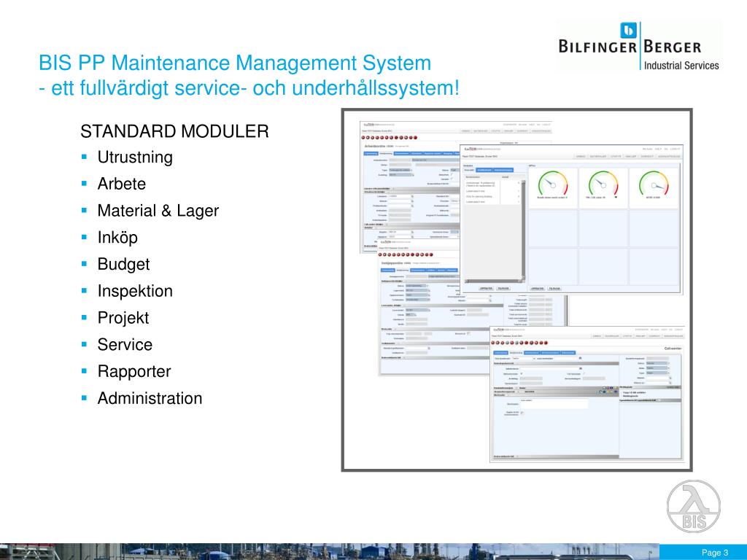Click the 'BIS PP Maintenance Management System' title
Image resolution: width=747 pixels, height=560 pixels.
click(235, 63)
